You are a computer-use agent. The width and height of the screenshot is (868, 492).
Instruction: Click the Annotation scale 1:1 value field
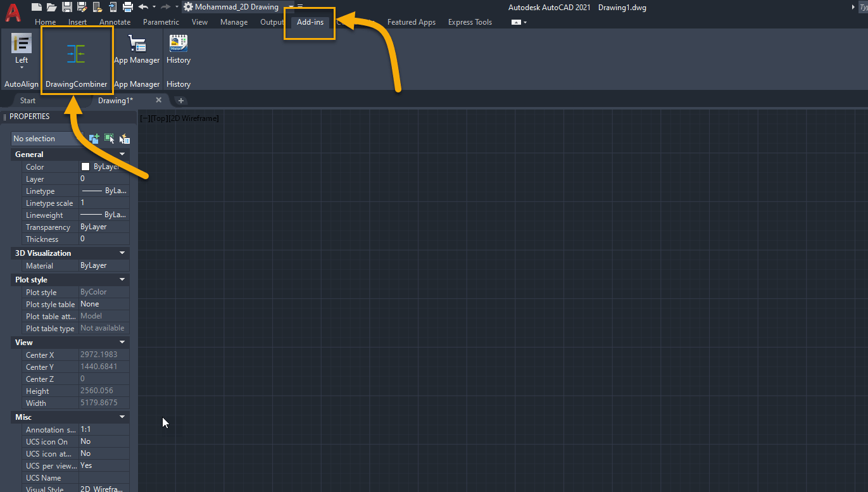point(104,429)
